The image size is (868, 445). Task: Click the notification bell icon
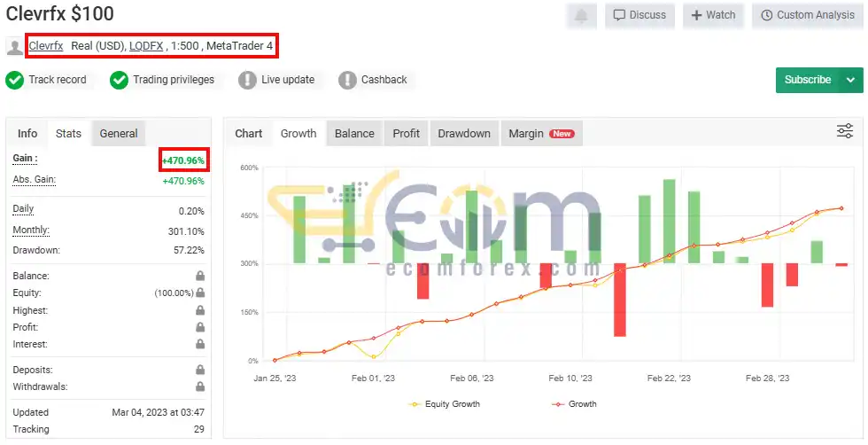pyautogui.click(x=581, y=16)
